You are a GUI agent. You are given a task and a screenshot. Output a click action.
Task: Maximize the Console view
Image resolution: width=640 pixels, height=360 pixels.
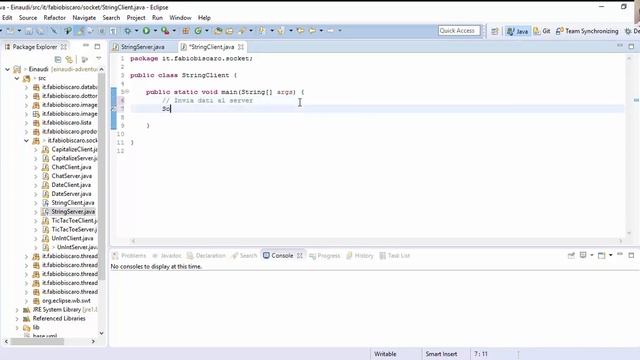click(631, 255)
